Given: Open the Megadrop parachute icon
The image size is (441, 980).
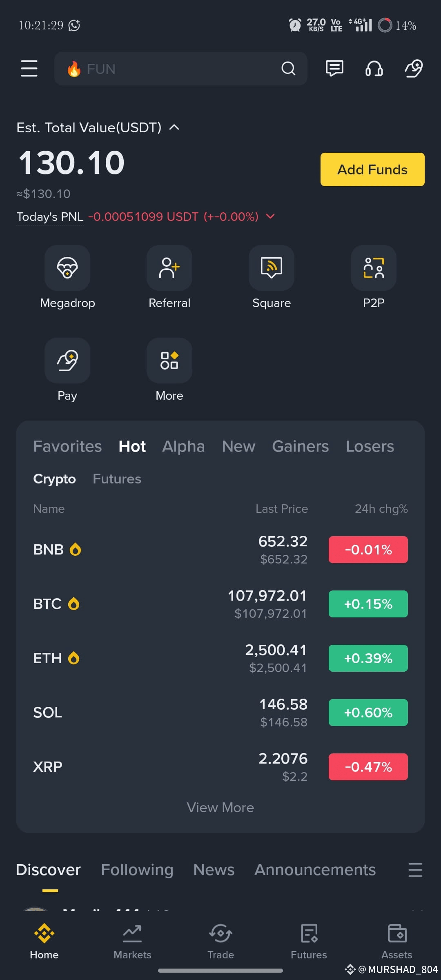Looking at the screenshot, I should [x=67, y=268].
